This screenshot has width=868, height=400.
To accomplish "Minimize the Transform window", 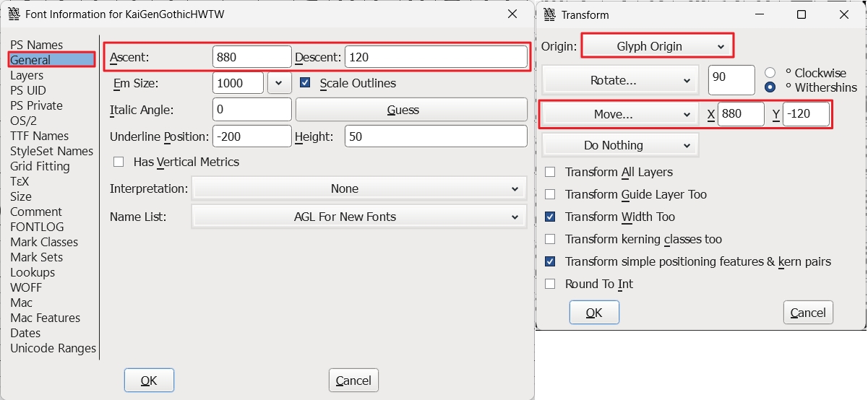I will [x=758, y=14].
